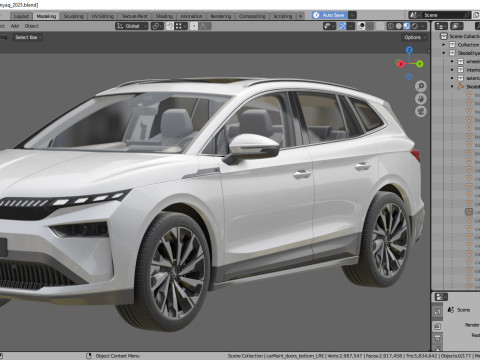The height and width of the screenshot is (360, 480).
Task: Expand the exterior collection in the outliner
Action: click(x=452, y=78)
